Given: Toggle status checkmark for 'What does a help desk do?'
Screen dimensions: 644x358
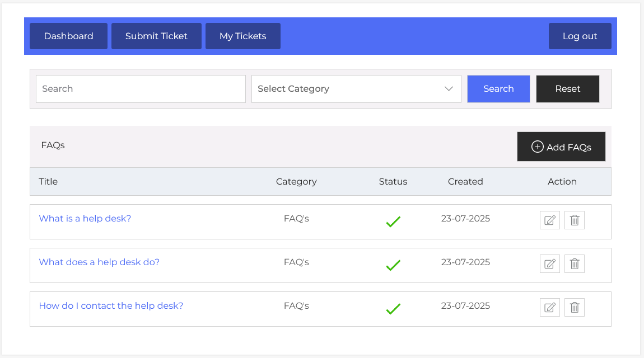Looking at the screenshot, I should [393, 265].
